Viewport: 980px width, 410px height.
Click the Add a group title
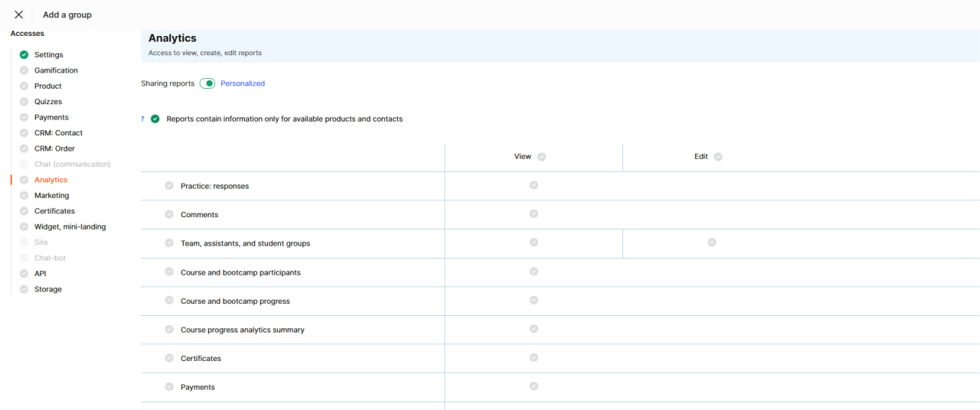67,15
